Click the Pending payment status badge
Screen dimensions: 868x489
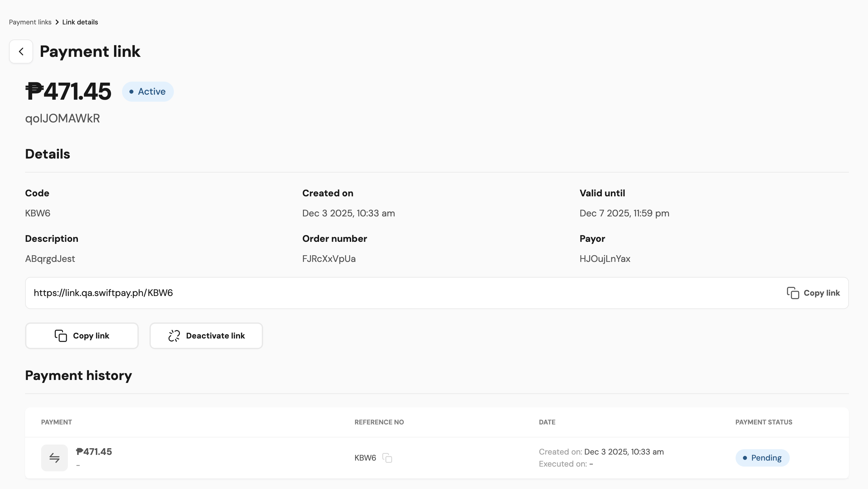coord(762,458)
